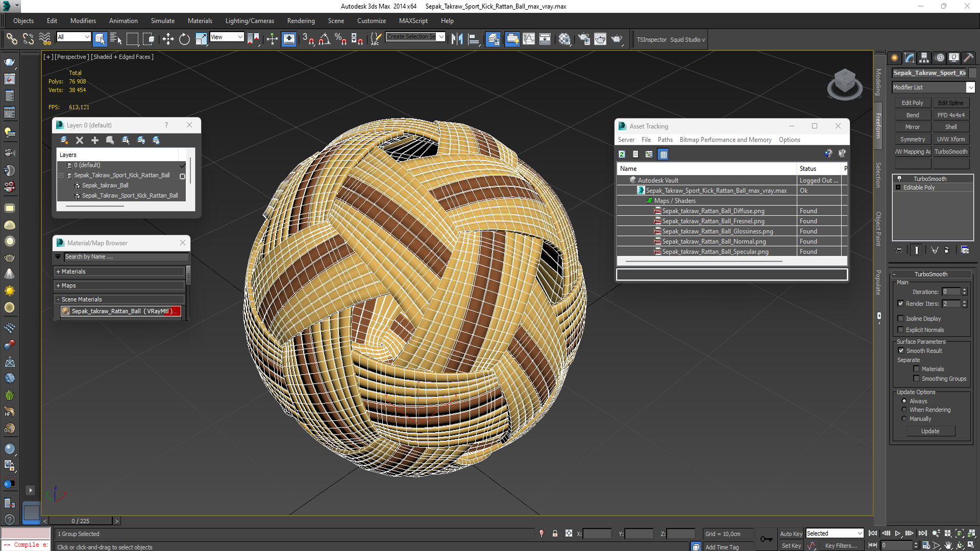Click the Mirror tool icon
Viewport: 980px width, 551px height.
coord(457,39)
